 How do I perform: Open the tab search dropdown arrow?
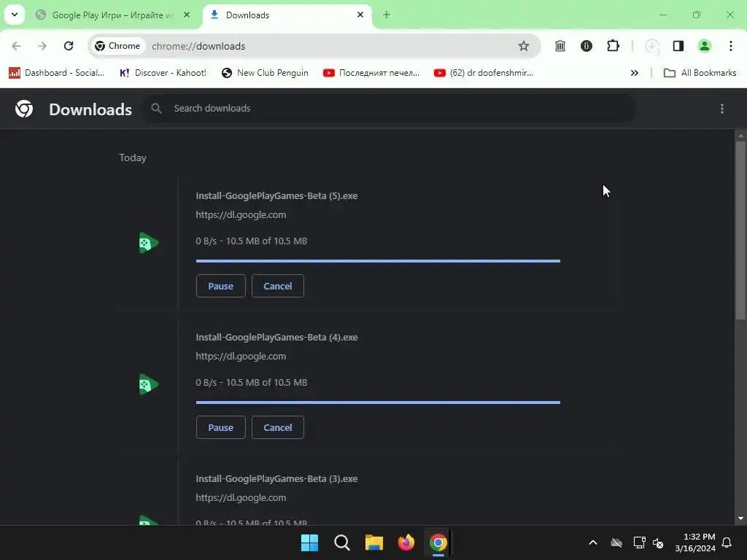[x=15, y=15]
